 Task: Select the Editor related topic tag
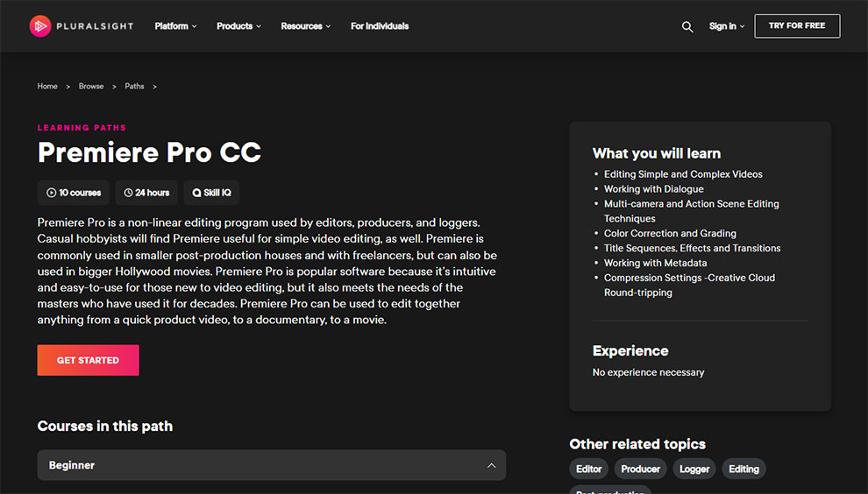coord(589,469)
